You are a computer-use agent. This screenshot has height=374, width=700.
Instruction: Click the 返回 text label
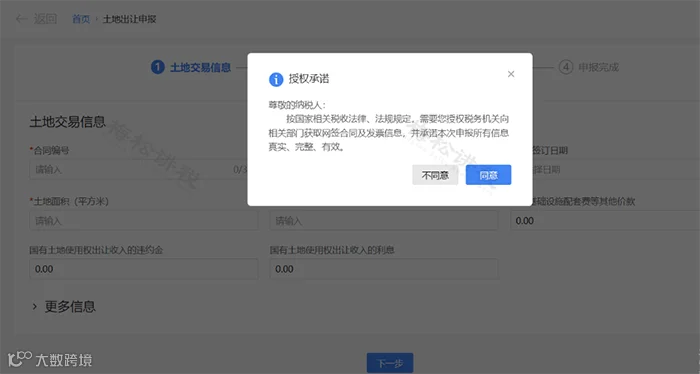46,19
